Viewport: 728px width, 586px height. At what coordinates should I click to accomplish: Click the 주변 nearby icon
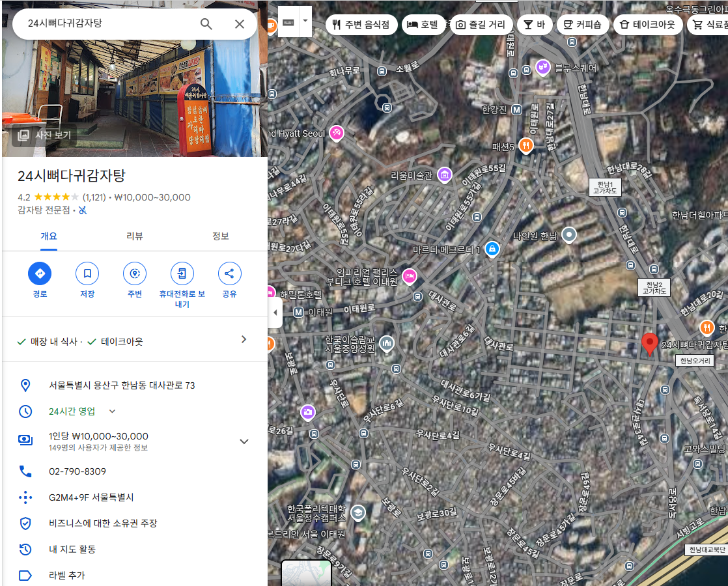tap(135, 273)
